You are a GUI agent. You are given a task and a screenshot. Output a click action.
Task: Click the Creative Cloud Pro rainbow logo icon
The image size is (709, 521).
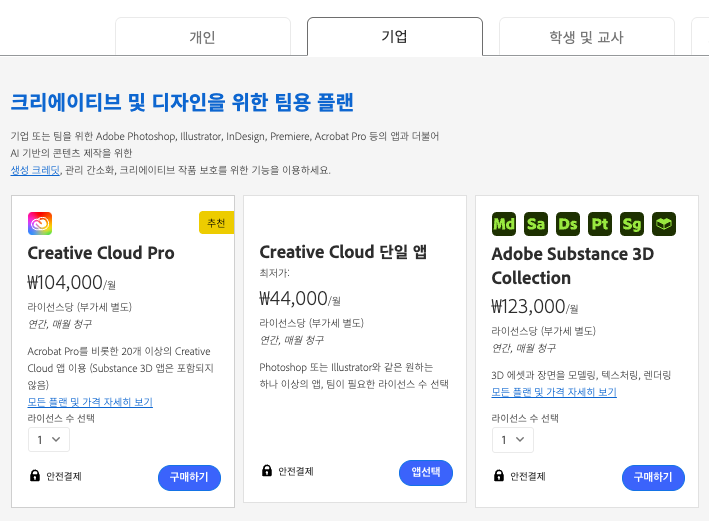40,223
